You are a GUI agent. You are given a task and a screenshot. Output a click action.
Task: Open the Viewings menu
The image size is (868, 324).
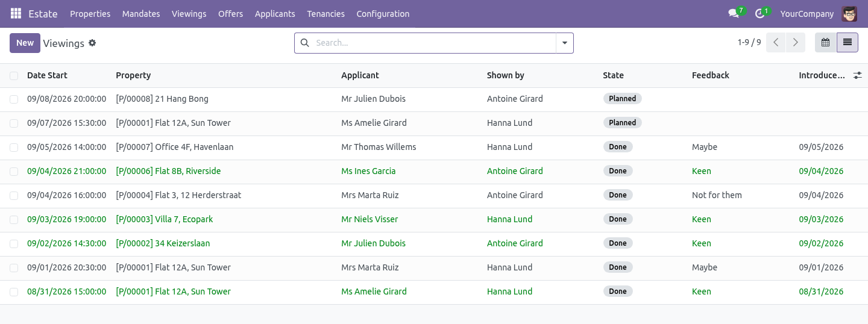[189, 13]
